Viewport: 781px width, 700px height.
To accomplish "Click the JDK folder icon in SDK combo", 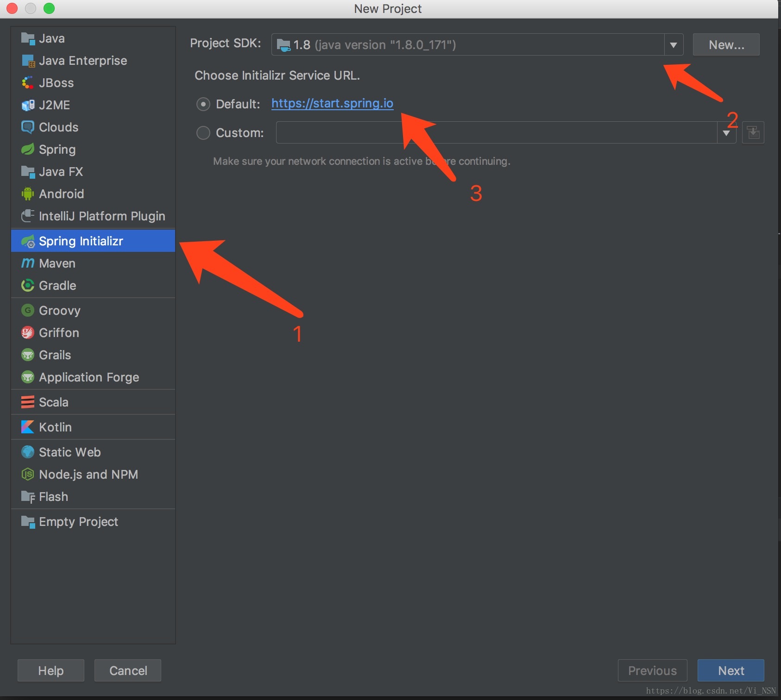I will point(283,45).
